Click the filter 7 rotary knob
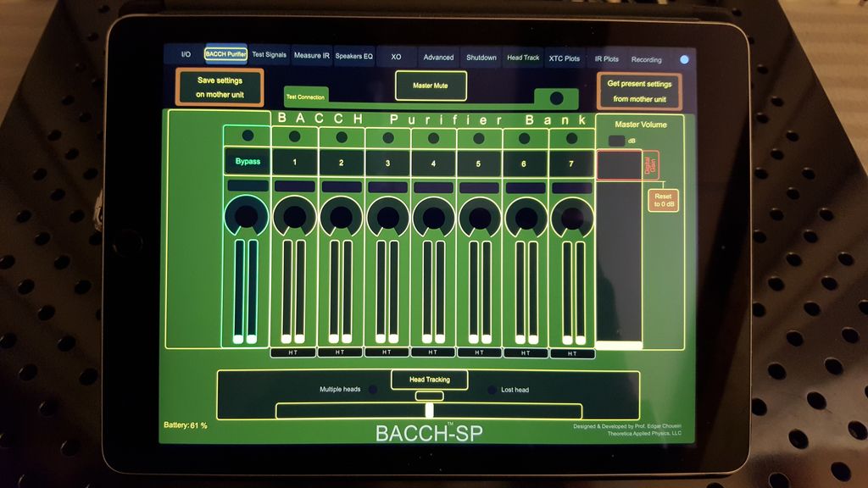 click(x=572, y=219)
